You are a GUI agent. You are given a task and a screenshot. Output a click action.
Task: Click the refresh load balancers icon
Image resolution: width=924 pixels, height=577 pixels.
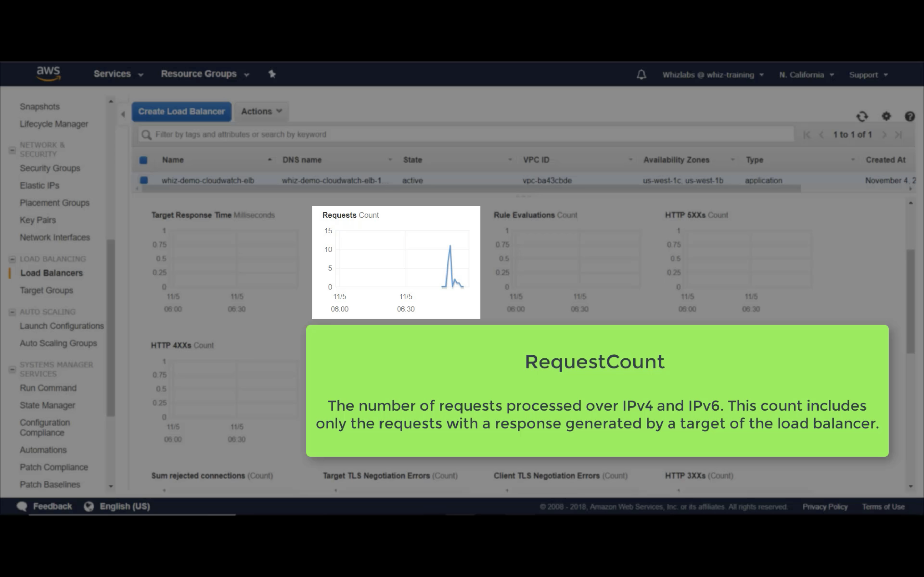coord(862,116)
